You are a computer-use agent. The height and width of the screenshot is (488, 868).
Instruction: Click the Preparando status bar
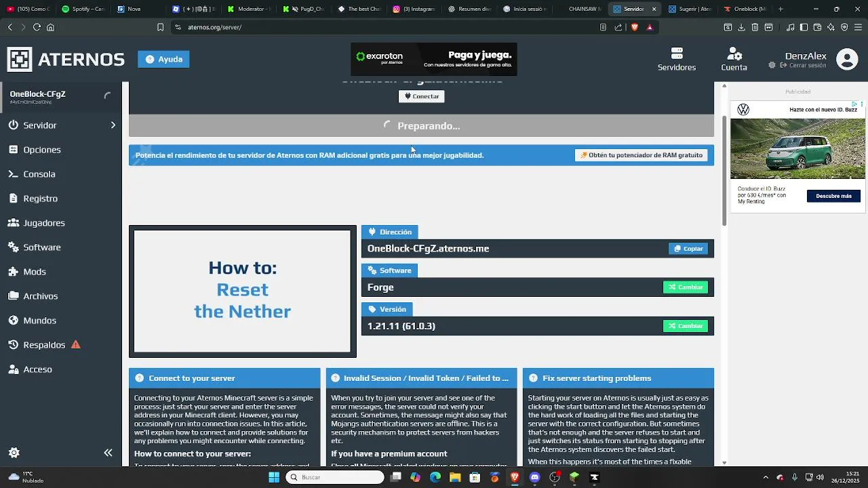pos(421,126)
